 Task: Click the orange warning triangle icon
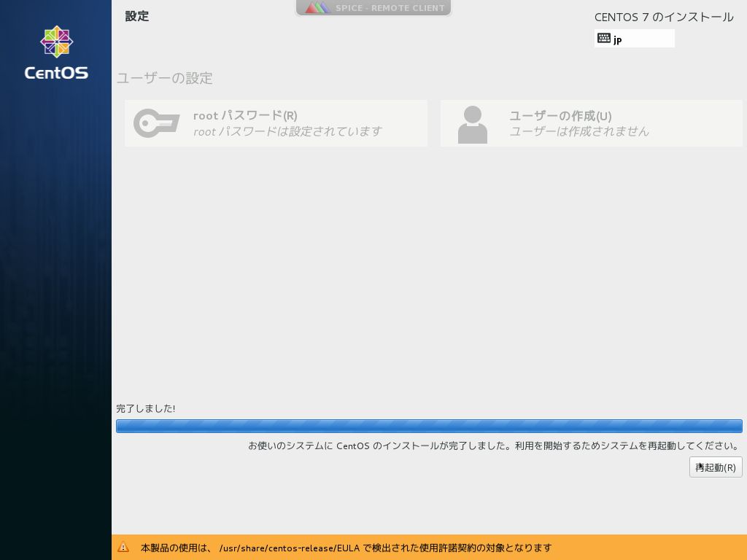point(123,547)
